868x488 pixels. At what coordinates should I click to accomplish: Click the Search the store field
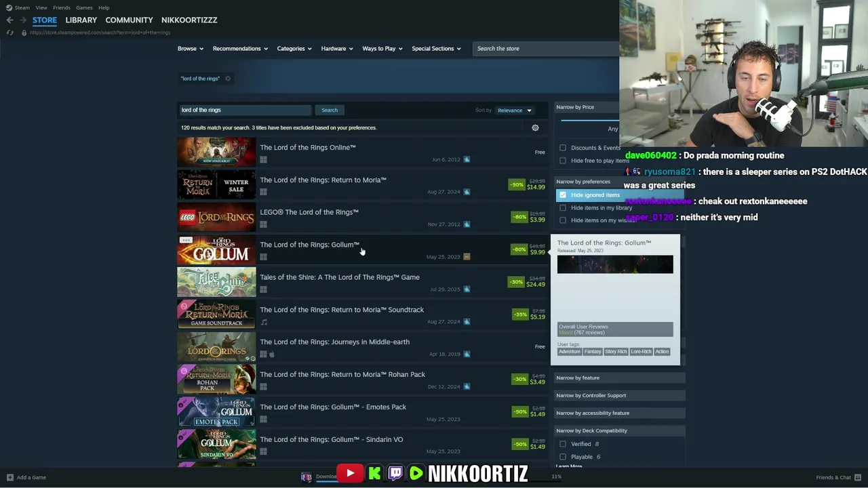(546, 49)
